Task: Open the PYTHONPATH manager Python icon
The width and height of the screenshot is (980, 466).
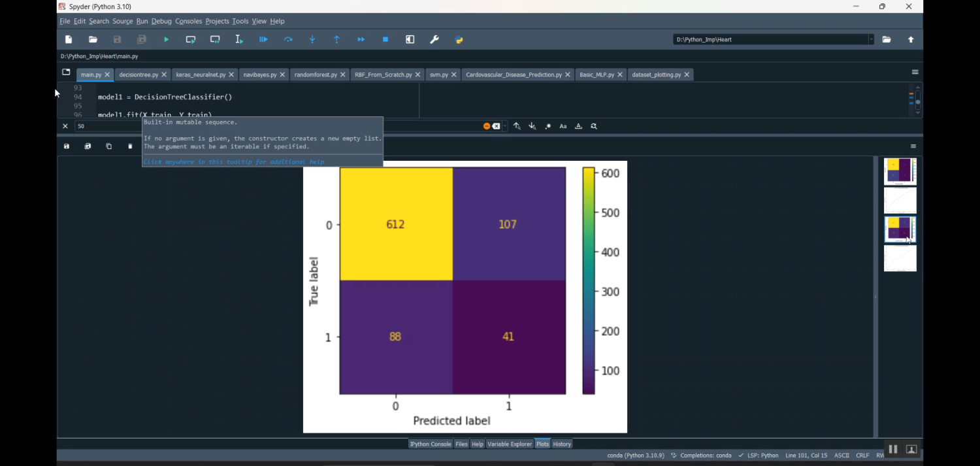Action: tap(459, 40)
